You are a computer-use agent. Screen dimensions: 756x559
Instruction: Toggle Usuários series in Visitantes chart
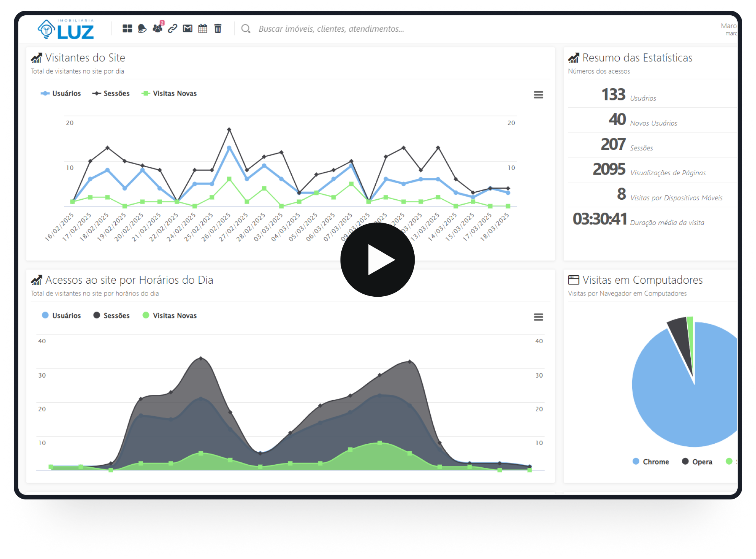pos(61,94)
